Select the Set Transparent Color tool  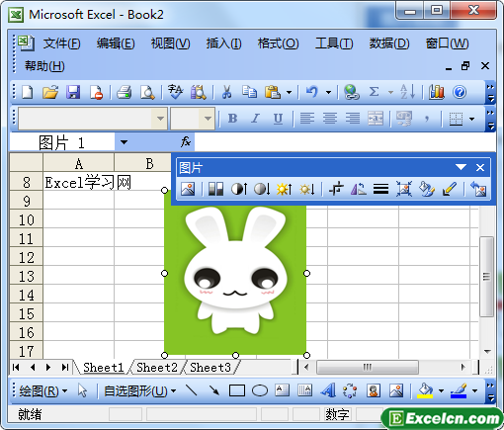coord(450,189)
